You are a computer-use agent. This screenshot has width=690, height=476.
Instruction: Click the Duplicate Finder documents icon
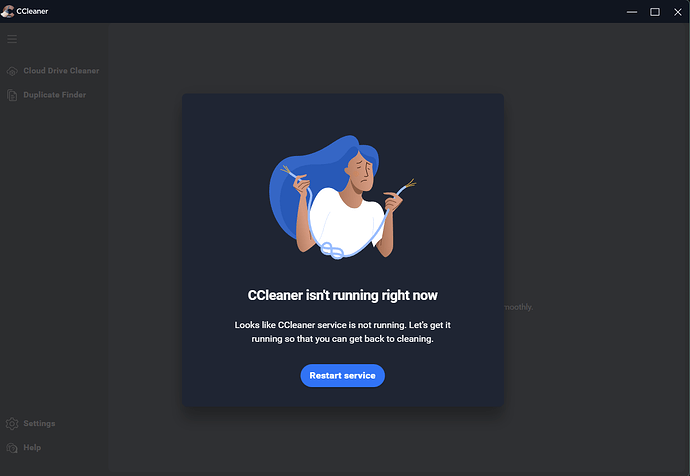[12, 95]
